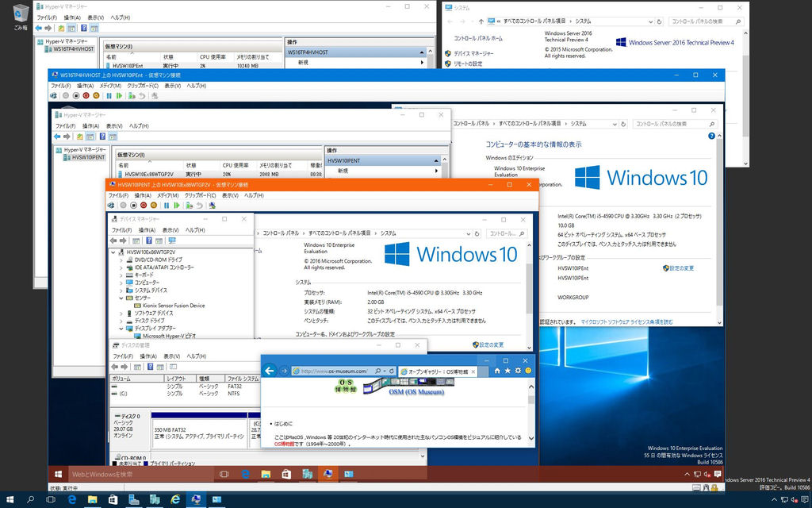
Task: Click 設定の変更 link in Windows 10 System window
Action: click(681, 268)
